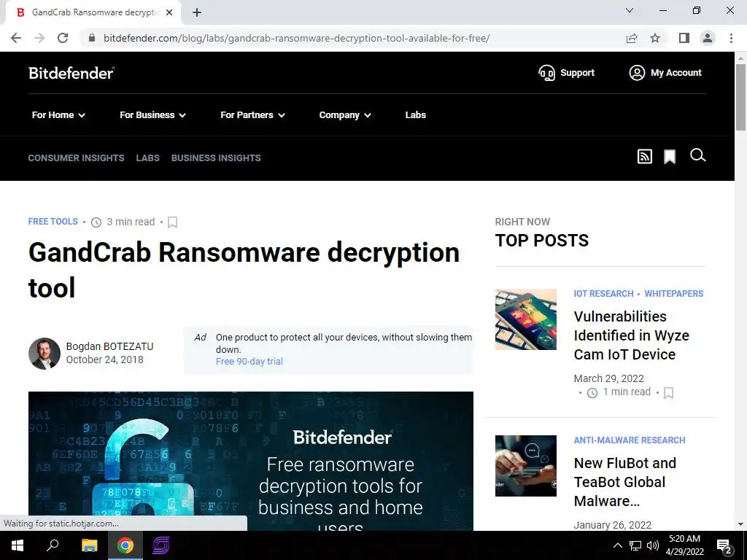
Task: Open the RSS feed icon
Action: pyautogui.click(x=645, y=156)
